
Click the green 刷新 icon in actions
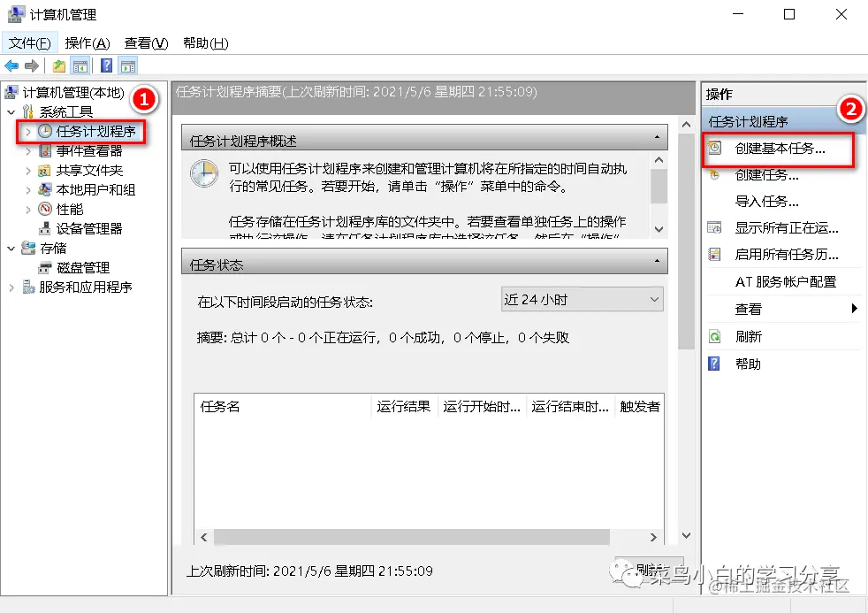[715, 336]
